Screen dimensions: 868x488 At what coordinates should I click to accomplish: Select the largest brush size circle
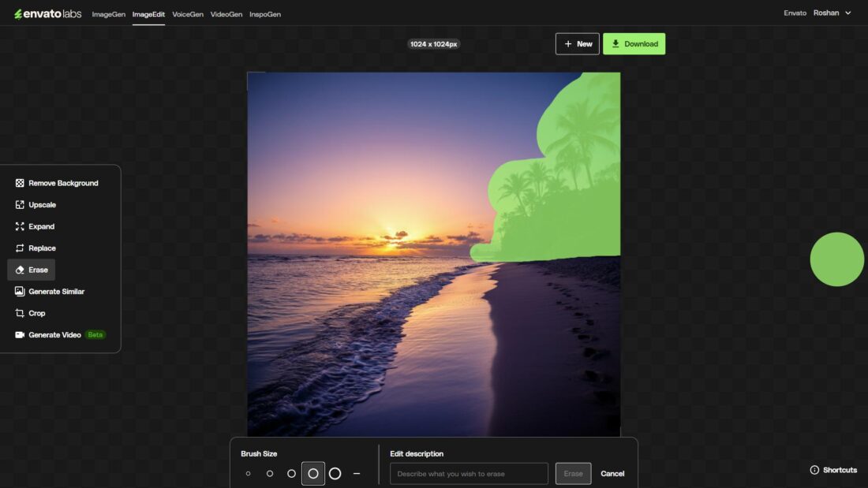[335, 473]
